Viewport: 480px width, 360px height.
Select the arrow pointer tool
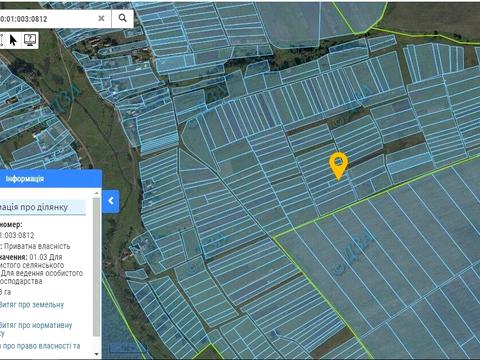pyautogui.click(x=13, y=40)
